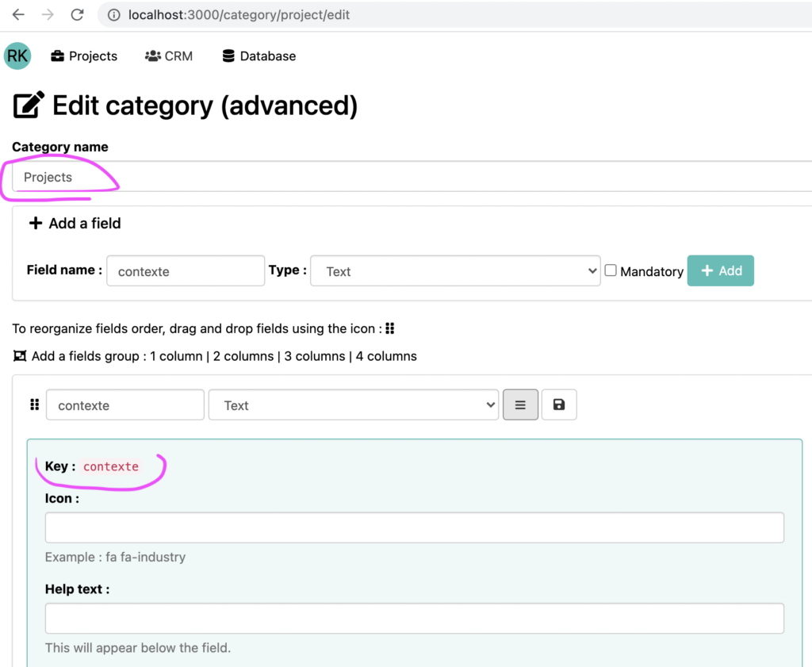Add a 4 columns fields group

point(386,356)
